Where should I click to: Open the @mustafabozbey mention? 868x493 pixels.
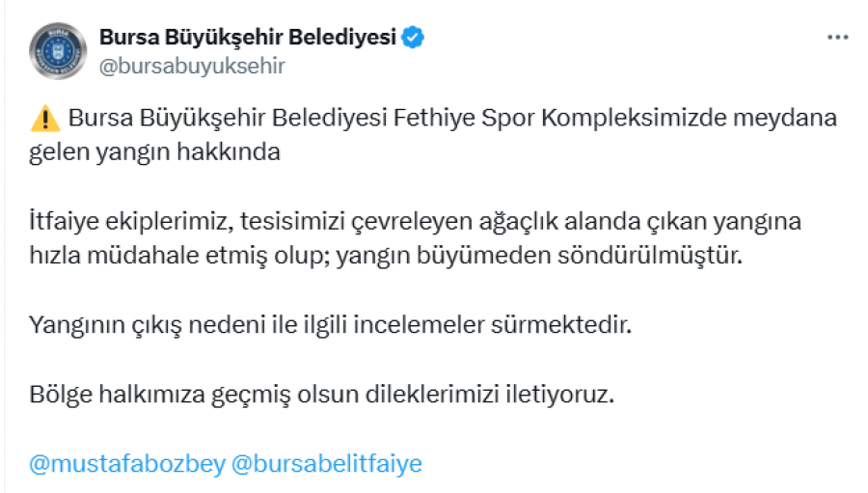tap(127, 464)
